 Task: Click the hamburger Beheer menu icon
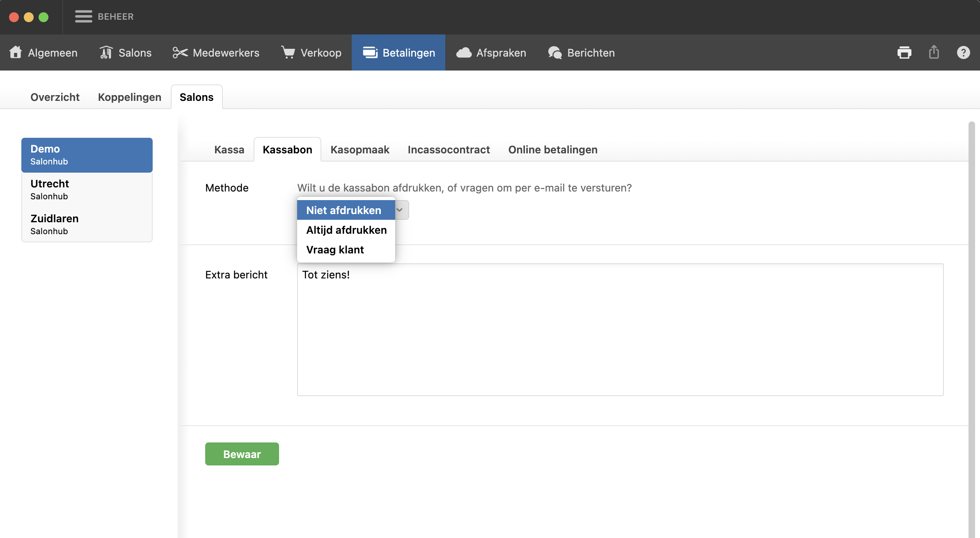pyautogui.click(x=83, y=16)
